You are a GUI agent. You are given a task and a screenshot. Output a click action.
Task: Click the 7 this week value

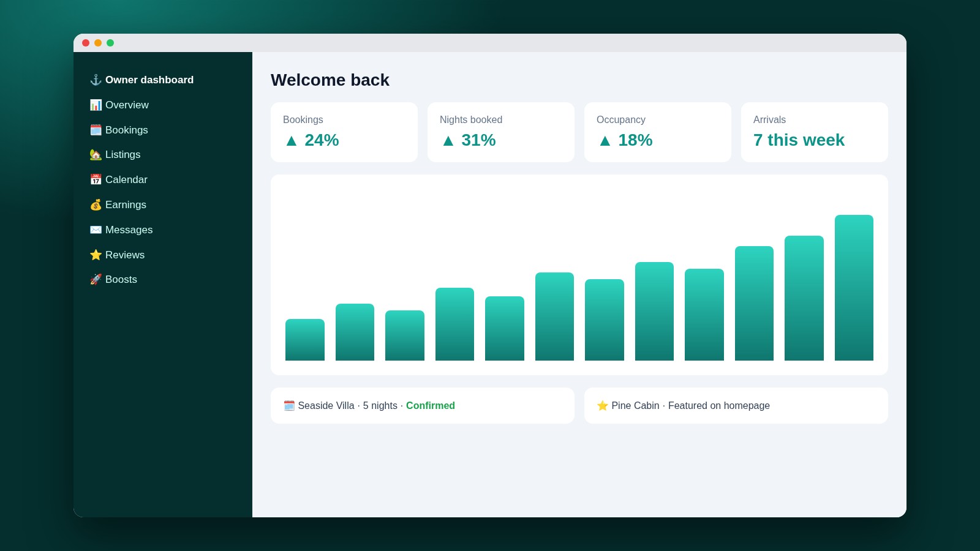coord(799,140)
